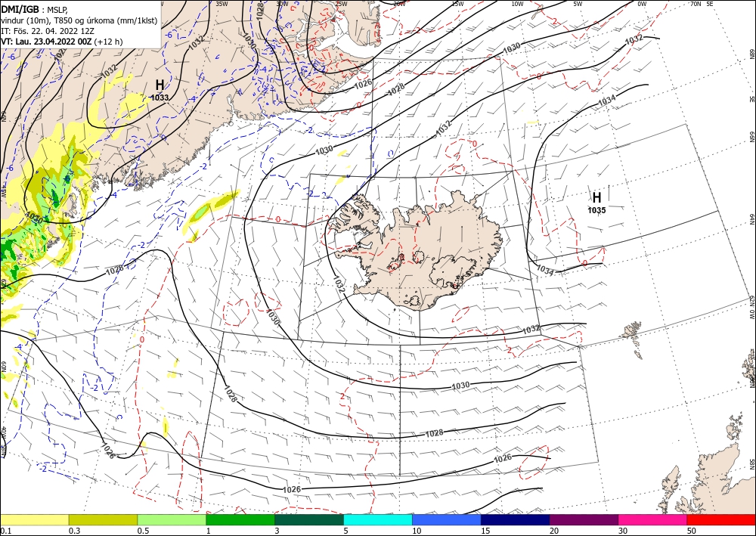Click the purple 20–30 mm legend swatch
This screenshot has height=536, width=756.
click(584, 519)
